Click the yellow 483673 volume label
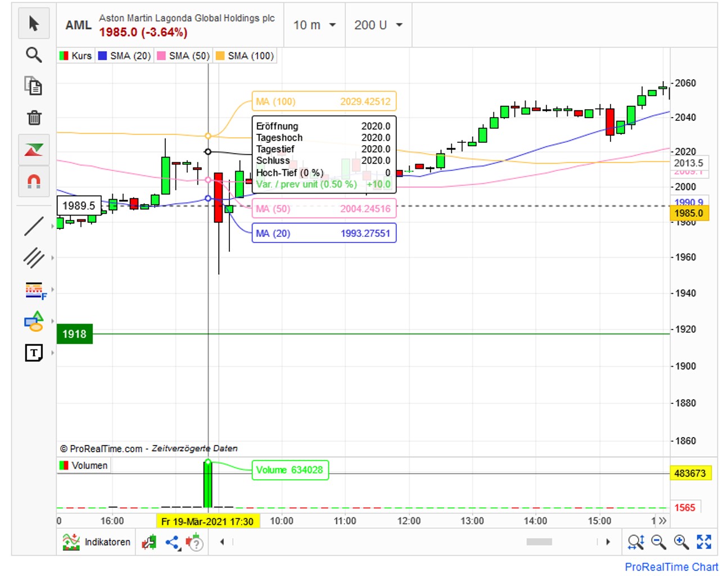This screenshot has height=576, width=728. click(x=691, y=474)
